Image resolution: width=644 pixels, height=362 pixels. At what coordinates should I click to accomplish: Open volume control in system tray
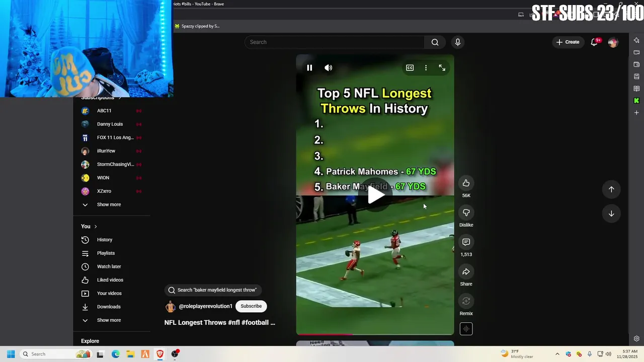(x=608, y=354)
